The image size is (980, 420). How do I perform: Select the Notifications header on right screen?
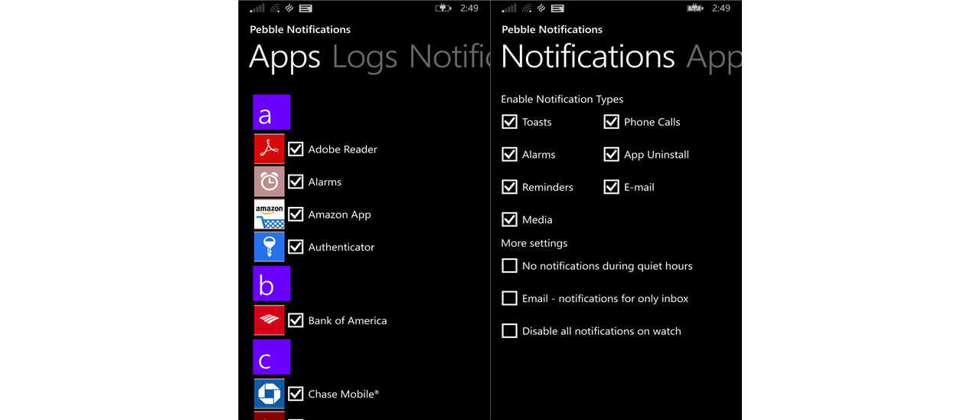pyautogui.click(x=588, y=57)
